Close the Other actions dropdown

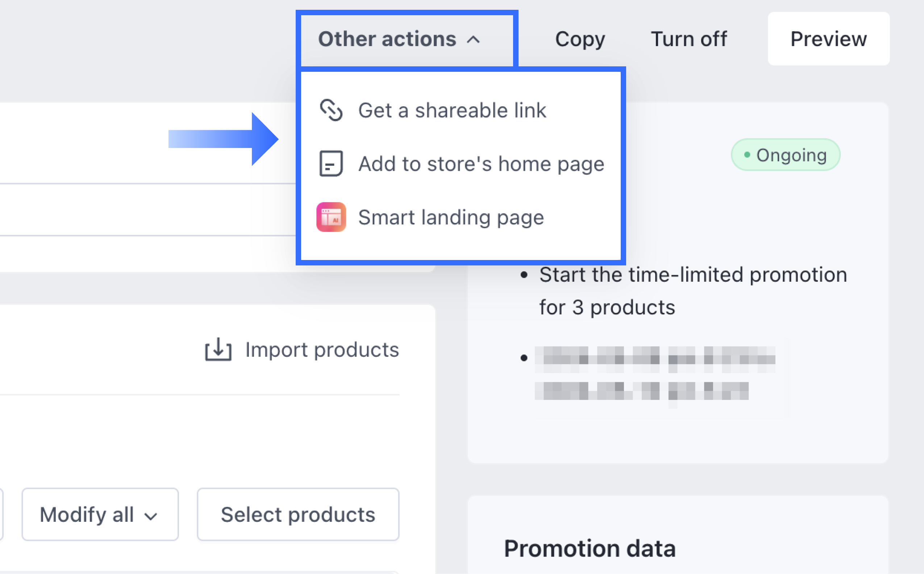(387, 39)
